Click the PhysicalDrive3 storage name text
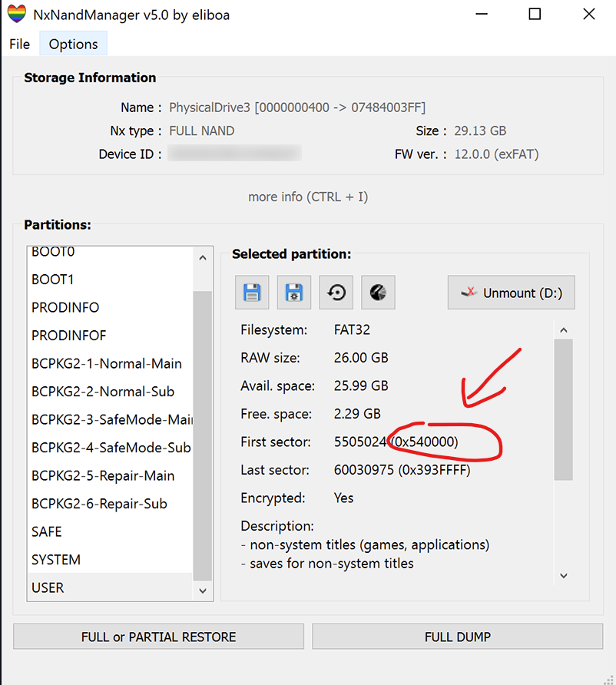This screenshot has width=616, height=685. click(x=297, y=108)
